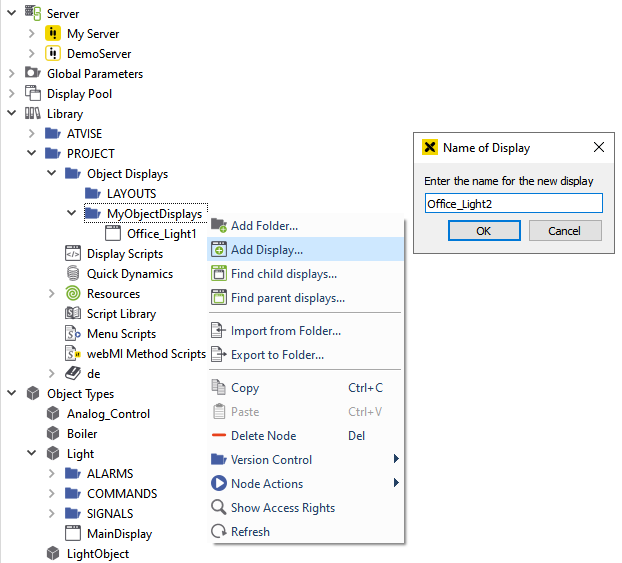Image resolution: width=622 pixels, height=563 pixels.
Task: Click the Global Parameters icon
Action: [33, 74]
